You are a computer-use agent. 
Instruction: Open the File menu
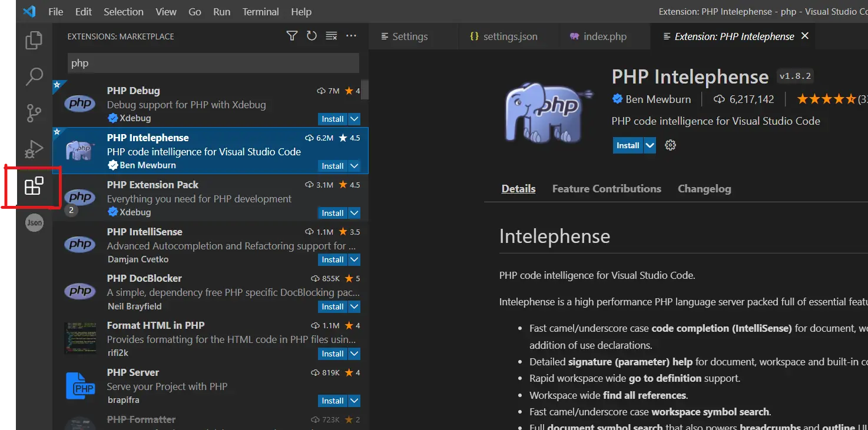(56, 12)
